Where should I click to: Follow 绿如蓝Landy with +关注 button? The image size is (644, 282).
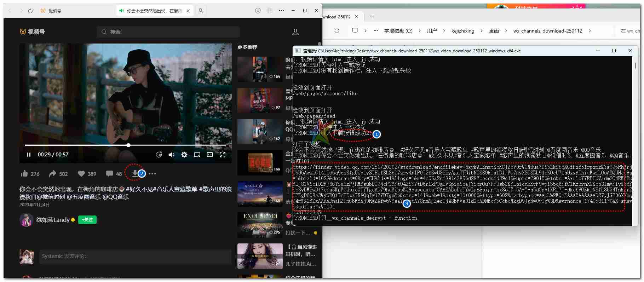pos(87,220)
